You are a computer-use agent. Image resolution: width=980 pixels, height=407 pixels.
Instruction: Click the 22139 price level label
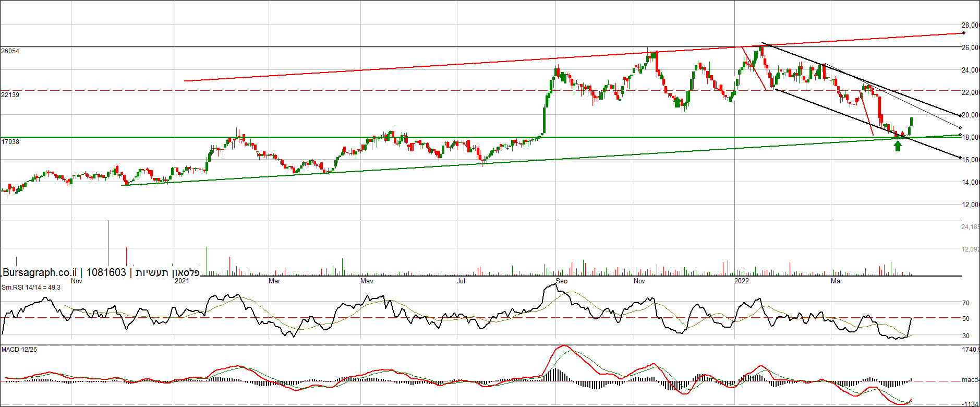[x=10, y=95]
